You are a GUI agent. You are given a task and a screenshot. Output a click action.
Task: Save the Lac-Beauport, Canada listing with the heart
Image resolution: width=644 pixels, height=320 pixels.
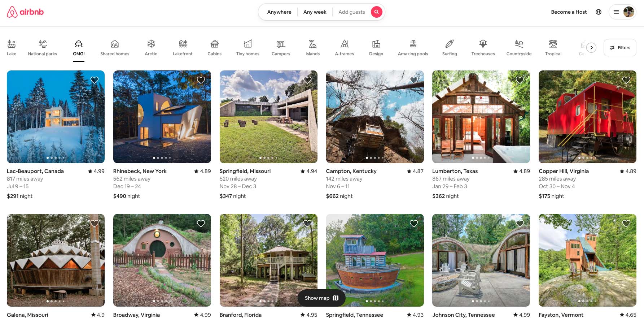pos(95,80)
